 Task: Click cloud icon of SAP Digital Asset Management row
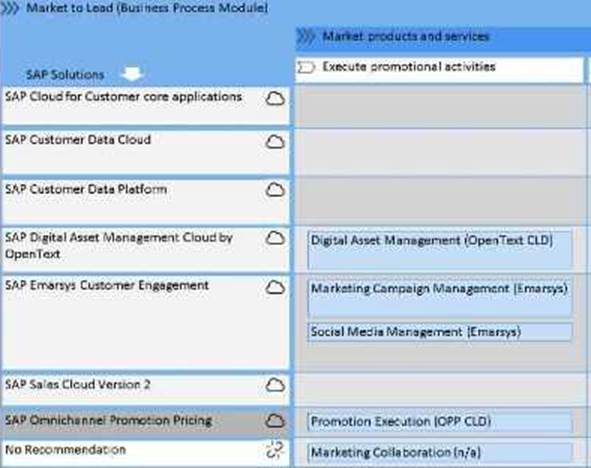point(275,238)
